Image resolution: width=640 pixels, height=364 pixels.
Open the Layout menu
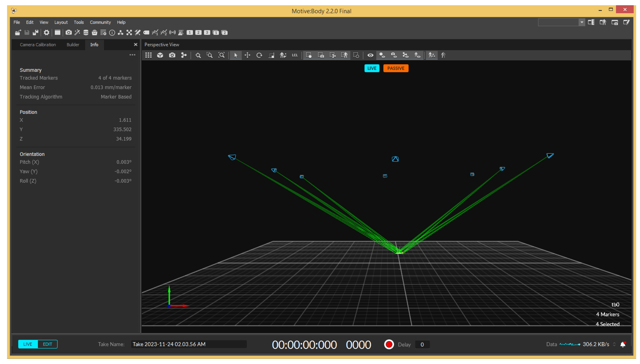point(61,22)
